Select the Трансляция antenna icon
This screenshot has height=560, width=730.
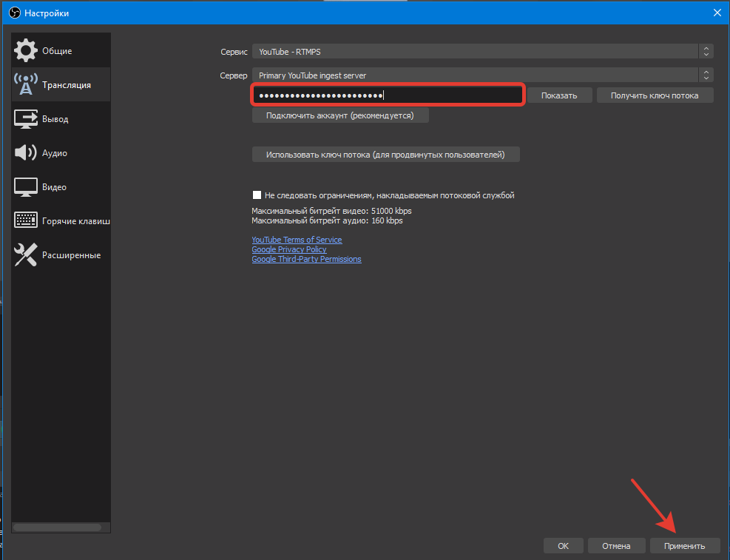point(26,85)
